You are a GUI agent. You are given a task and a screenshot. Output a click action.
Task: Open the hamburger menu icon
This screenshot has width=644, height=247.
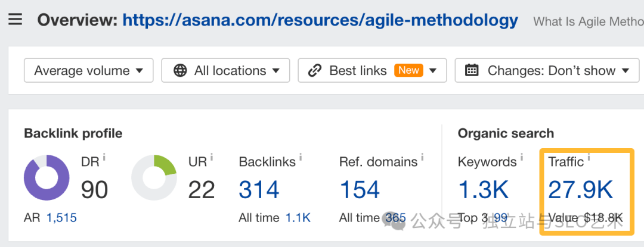point(15,19)
